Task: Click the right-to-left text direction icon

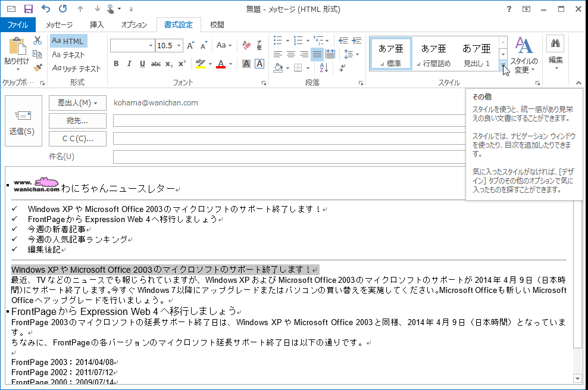Action: pos(342,67)
